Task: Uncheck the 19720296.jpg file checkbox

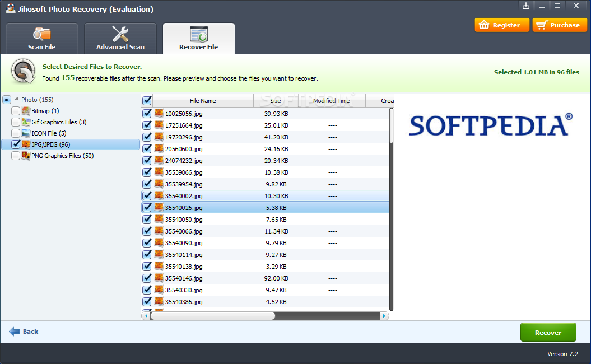Action: [x=147, y=137]
